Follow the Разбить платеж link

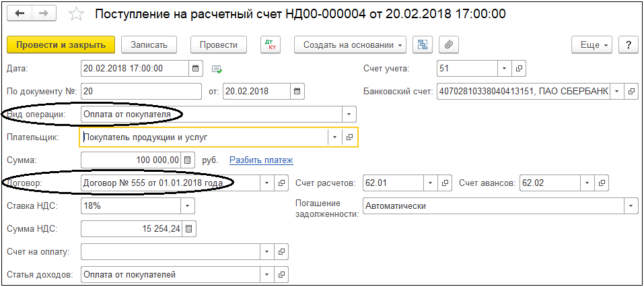coord(261,160)
